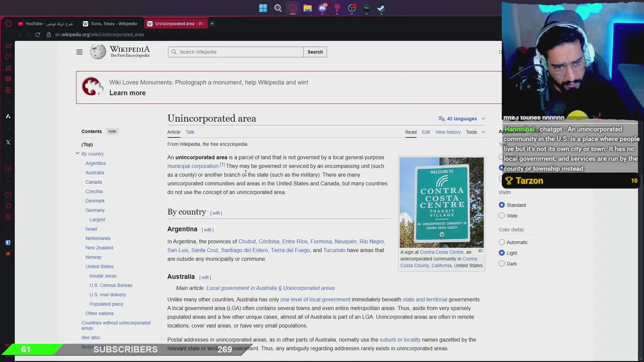Switch to YouTube browser tab
The height and width of the screenshot is (362, 644).
46,24
